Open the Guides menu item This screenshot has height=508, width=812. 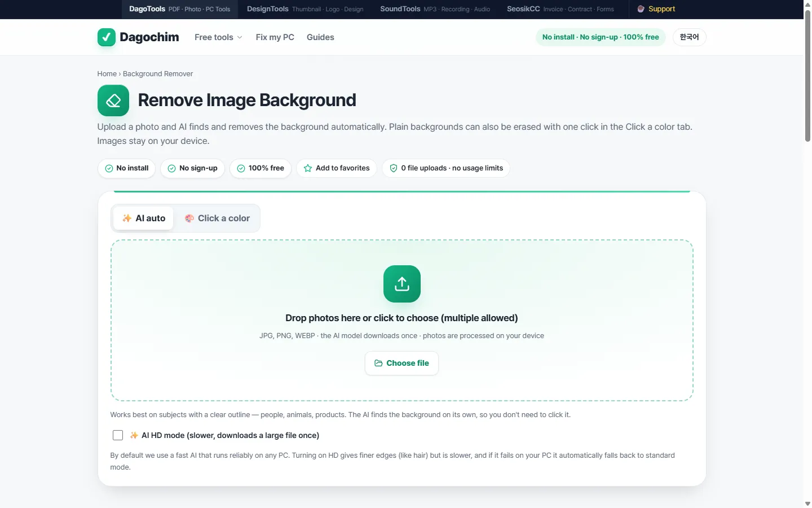(x=320, y=37)
